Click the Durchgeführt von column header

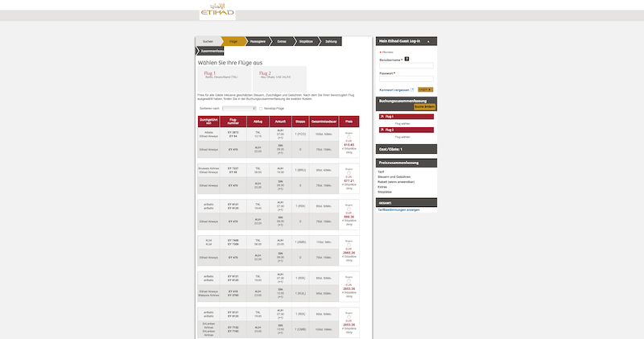208,122
